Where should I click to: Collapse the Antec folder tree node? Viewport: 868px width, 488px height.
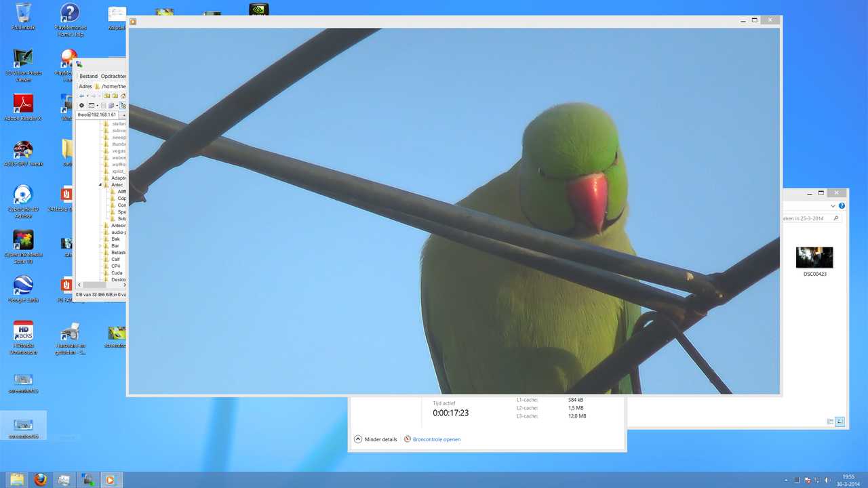100,185
